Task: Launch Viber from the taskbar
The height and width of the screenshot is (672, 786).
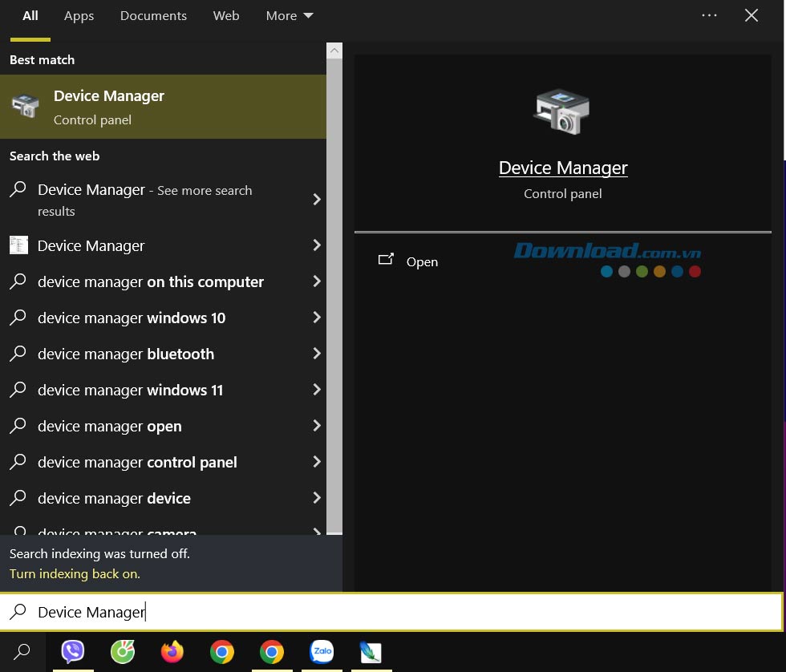Action: click(x=73, y=652)
